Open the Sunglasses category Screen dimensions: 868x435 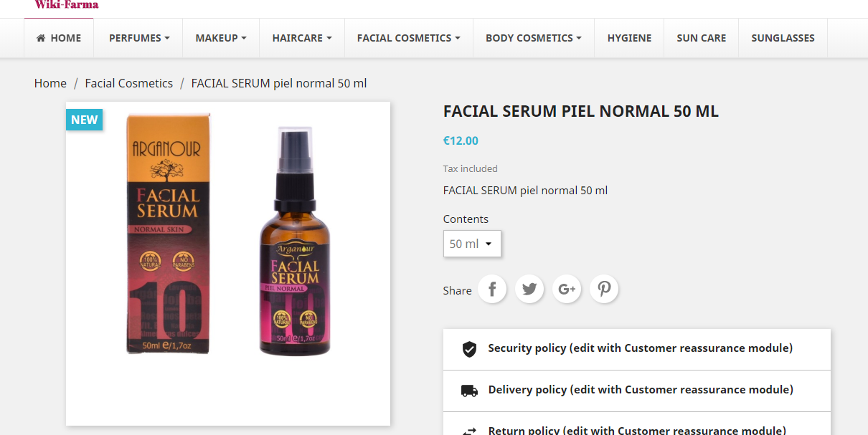(783, 38)
